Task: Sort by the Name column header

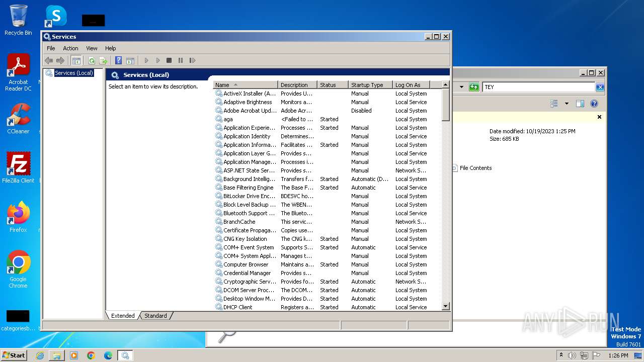Action: tap(246, 85)
